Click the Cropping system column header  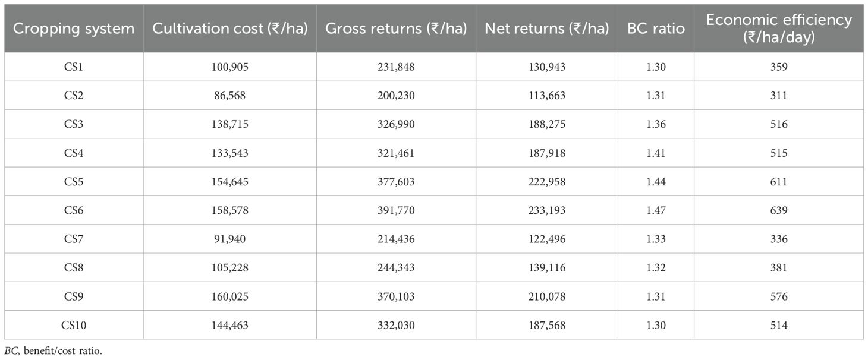tap(74, 29)
